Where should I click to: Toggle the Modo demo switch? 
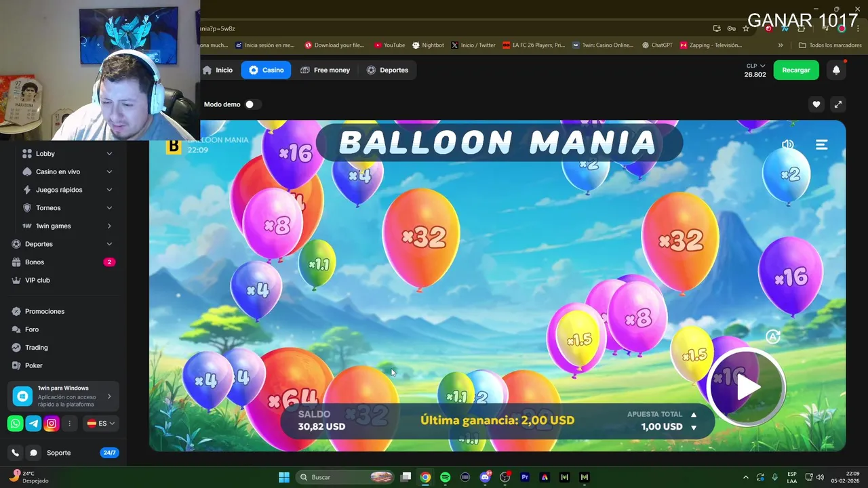pyautogui.click(x=253, y=104)
